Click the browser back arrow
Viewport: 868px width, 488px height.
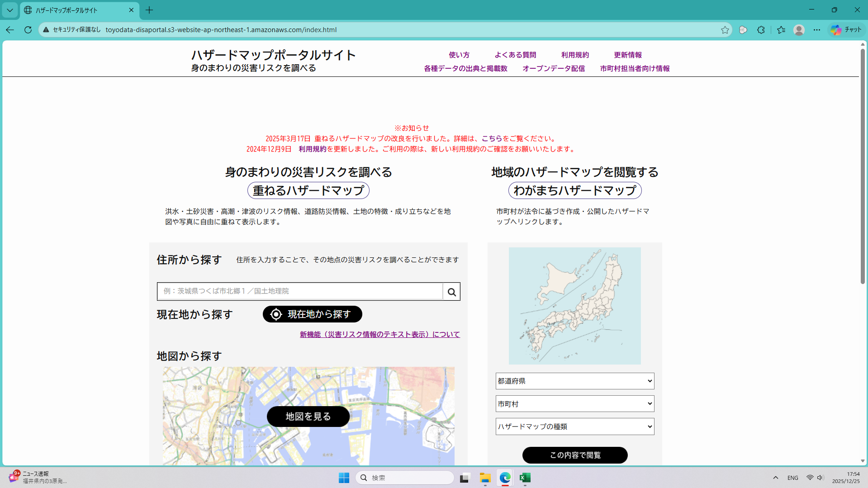10,30
